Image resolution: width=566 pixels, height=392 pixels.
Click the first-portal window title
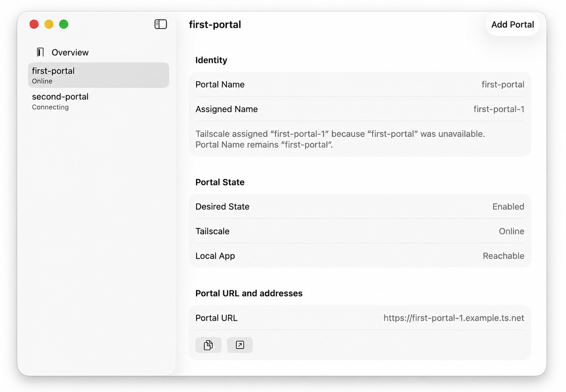[215, 25]
